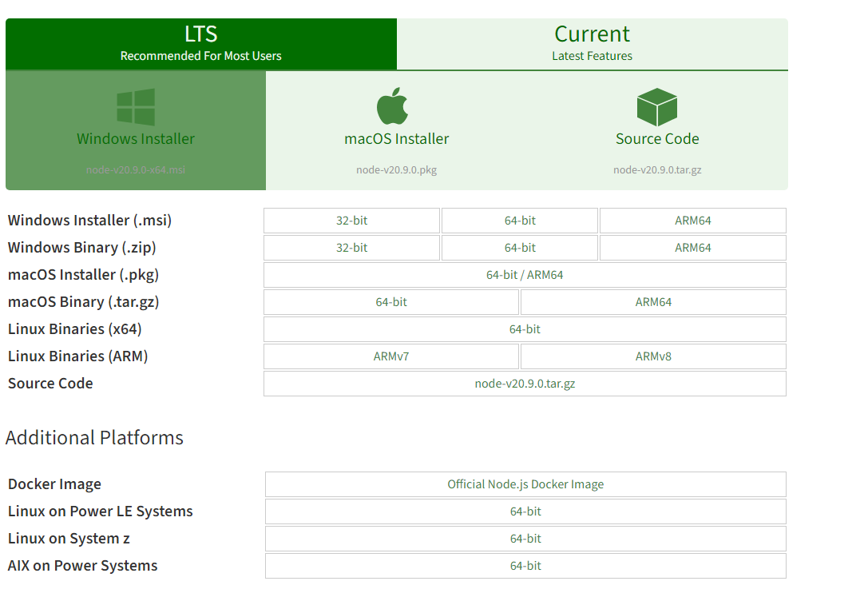
Task: Click the Windows Binary (.zip) row label
Action: point(82,248)
